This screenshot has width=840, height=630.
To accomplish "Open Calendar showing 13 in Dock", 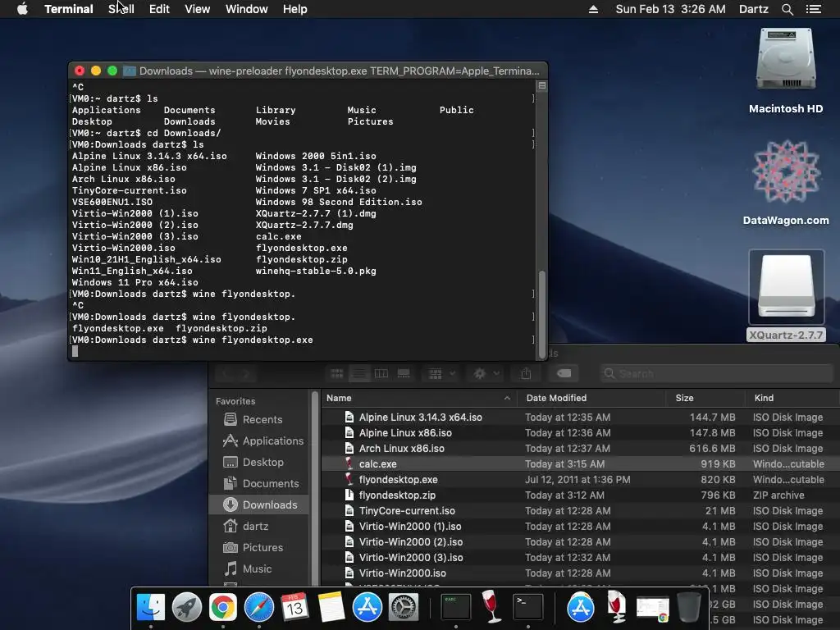I will (x=294, y=607).
